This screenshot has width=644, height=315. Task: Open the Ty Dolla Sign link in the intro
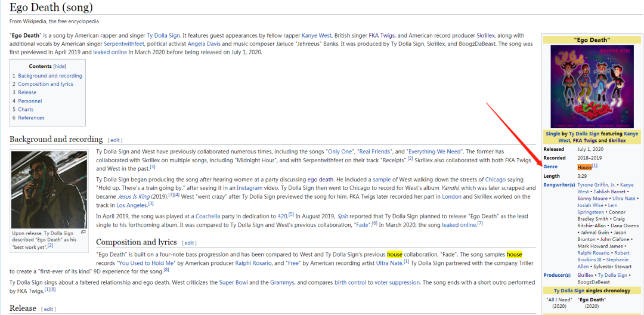(163, 35)
